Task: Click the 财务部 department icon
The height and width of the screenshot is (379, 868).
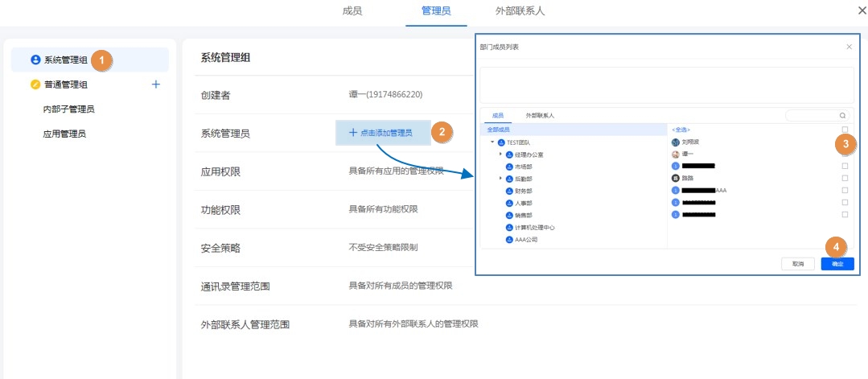Action: [509, 192]
